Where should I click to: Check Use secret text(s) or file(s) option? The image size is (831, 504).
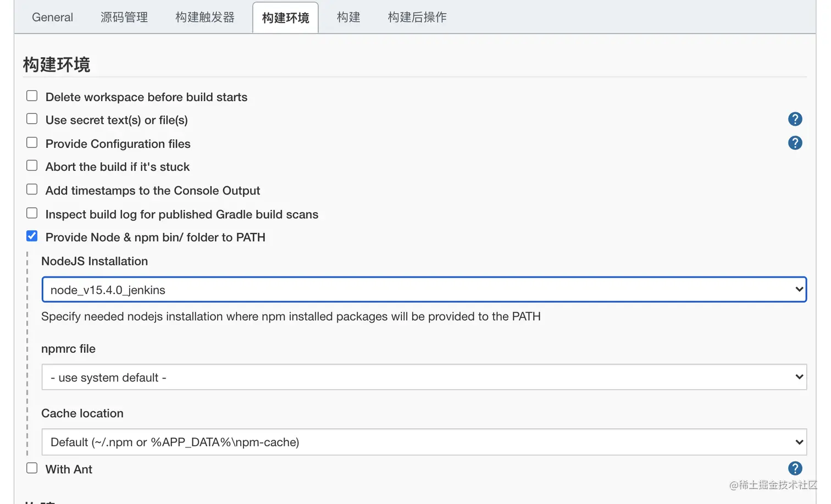[32, 119]
